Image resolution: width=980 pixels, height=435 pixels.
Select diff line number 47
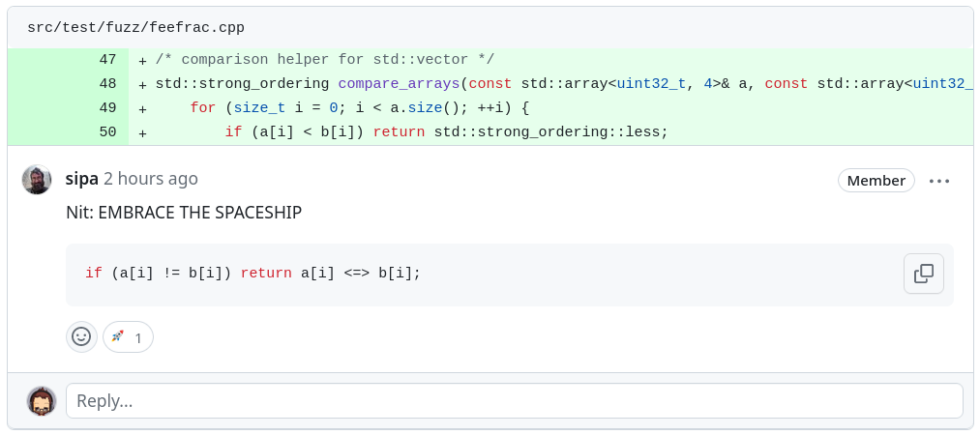tap(107, 60)
